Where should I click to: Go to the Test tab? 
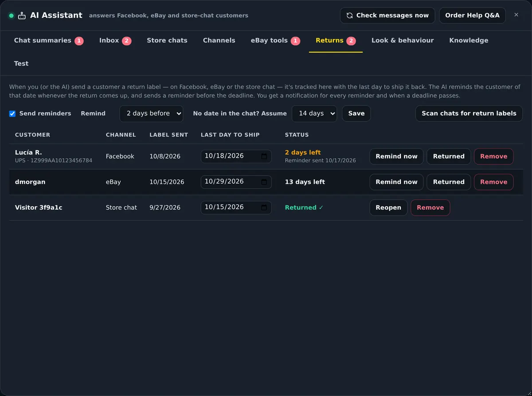pos(21,63)
